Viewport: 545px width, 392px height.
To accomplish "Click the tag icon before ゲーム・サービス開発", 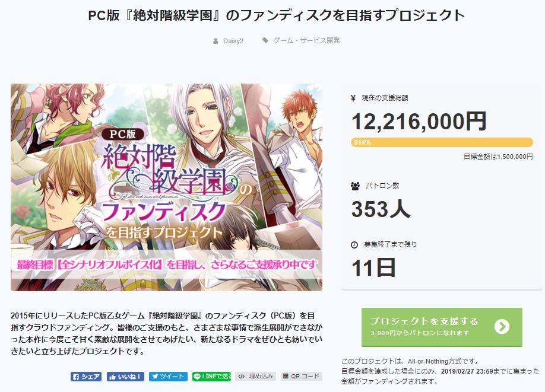I will [x=265, y=41].
